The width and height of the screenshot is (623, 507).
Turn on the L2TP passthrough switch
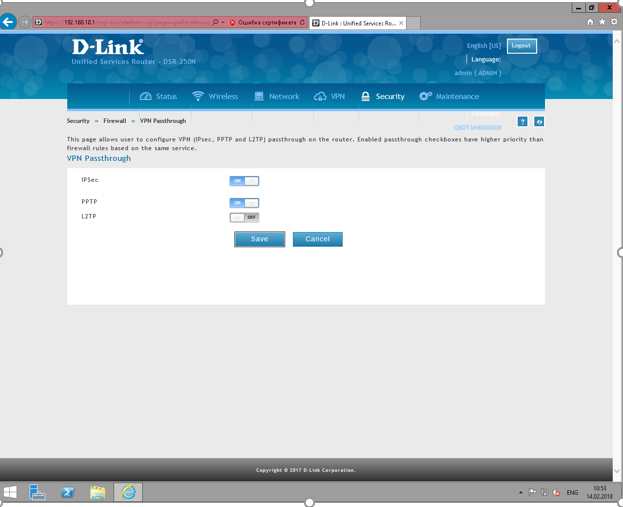[x=244, y=217]
